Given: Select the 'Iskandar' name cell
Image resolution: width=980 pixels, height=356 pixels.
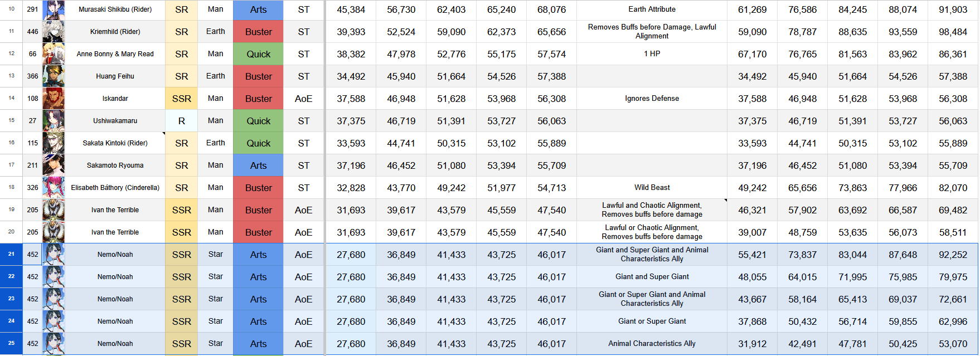Looking at the screenshot, I should tap(115, 99).
